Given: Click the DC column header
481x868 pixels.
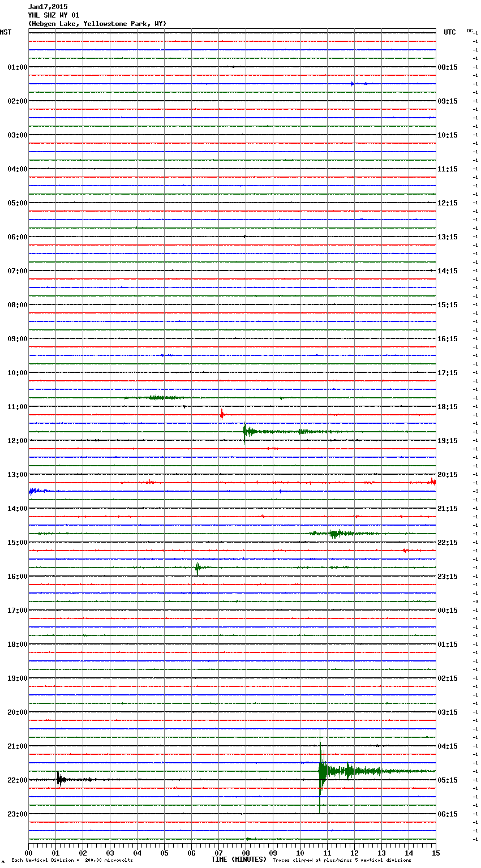Looking at the screenshot, I should [x=470, y=31].
